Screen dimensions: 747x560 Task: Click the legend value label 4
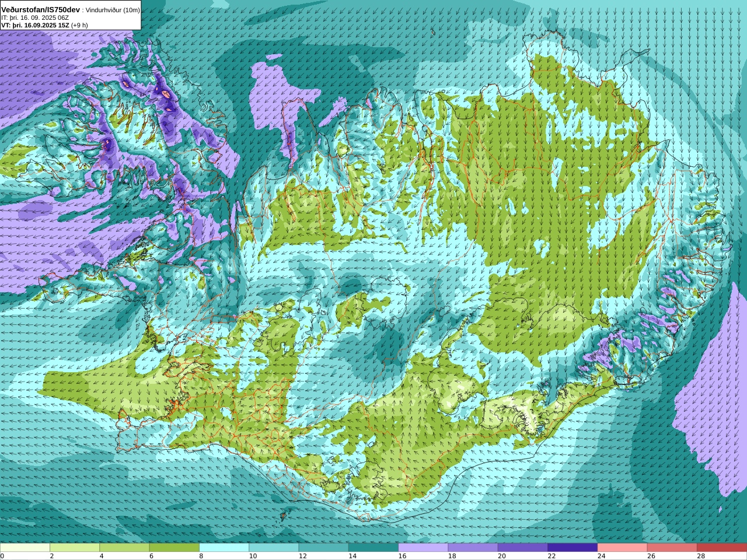tap(102, 556)
